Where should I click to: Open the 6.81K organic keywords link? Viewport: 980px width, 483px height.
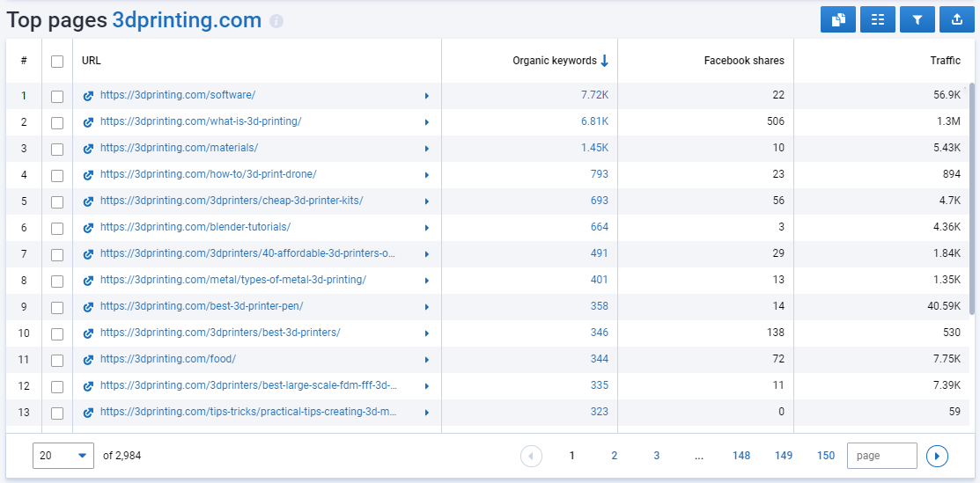(594, 121)
